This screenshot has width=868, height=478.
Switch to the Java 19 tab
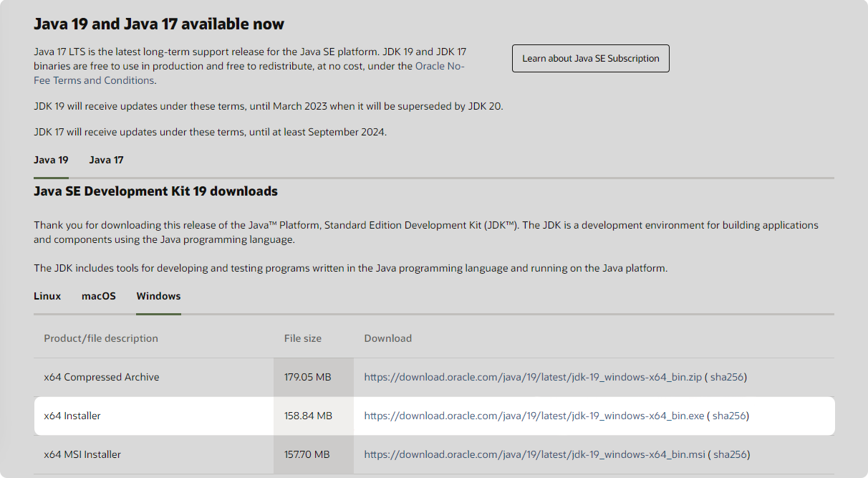[51, 160]
